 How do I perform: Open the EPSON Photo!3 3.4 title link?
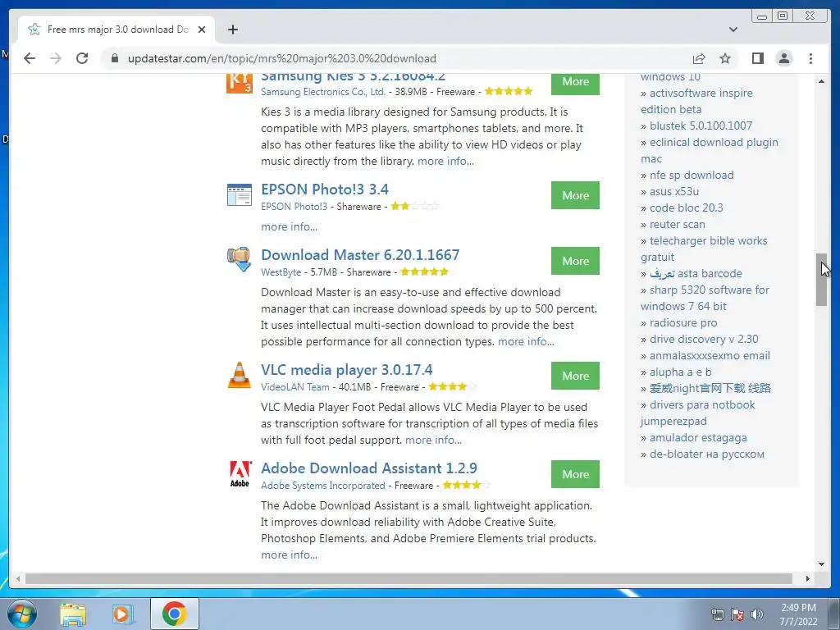[325, 189]
